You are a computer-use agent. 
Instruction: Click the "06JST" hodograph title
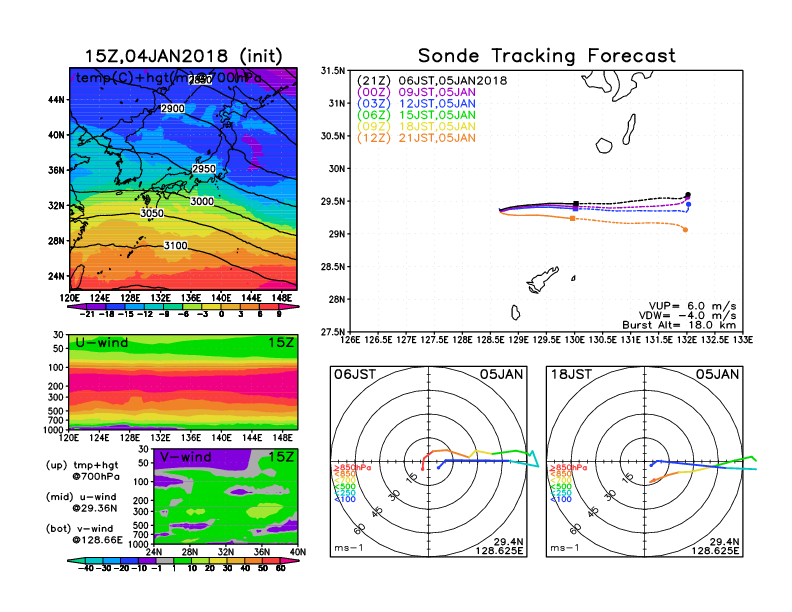pyautogui.click(x=355, y=375)
